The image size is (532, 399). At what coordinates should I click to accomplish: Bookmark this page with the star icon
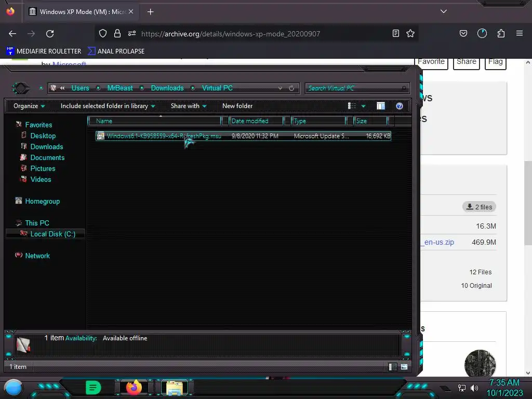click(x=410, y=33)
